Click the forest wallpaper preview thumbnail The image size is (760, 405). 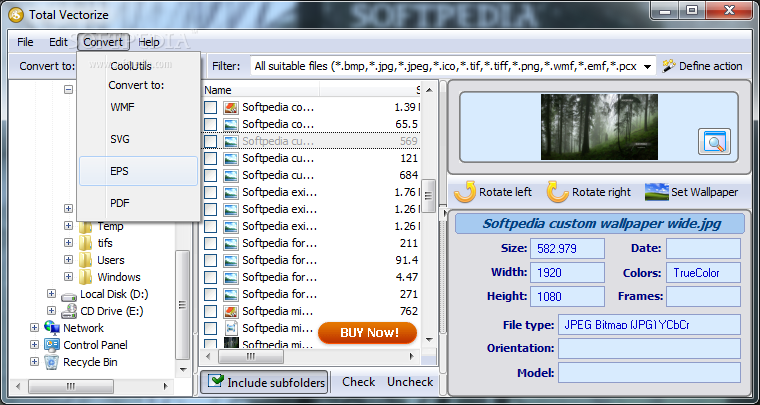coord(599,127)
